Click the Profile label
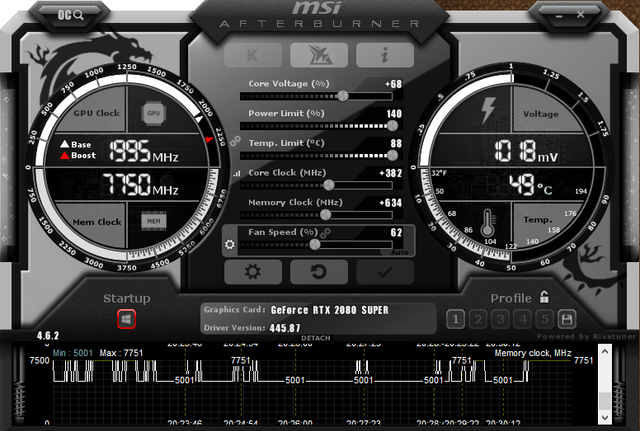The image size is (640, 431). (511, 298)
